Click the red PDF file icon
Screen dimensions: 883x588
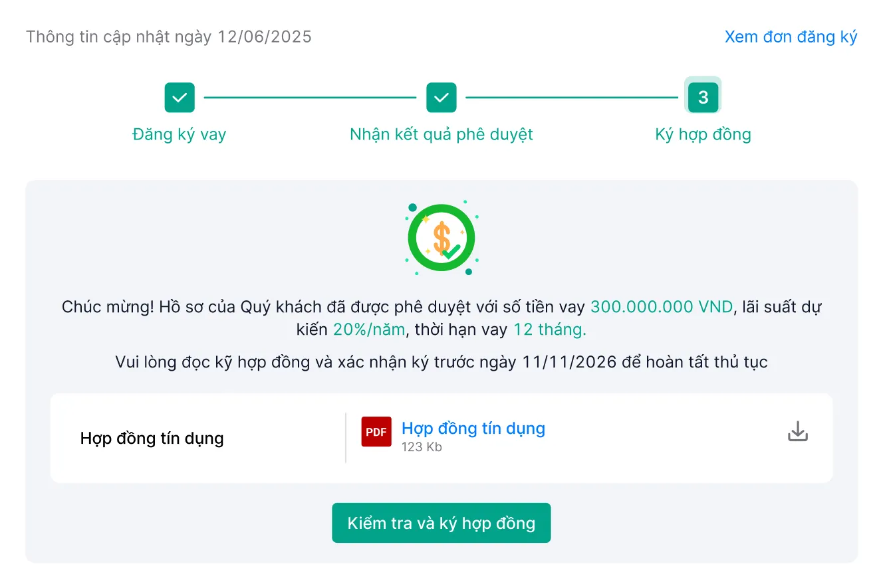376,432
